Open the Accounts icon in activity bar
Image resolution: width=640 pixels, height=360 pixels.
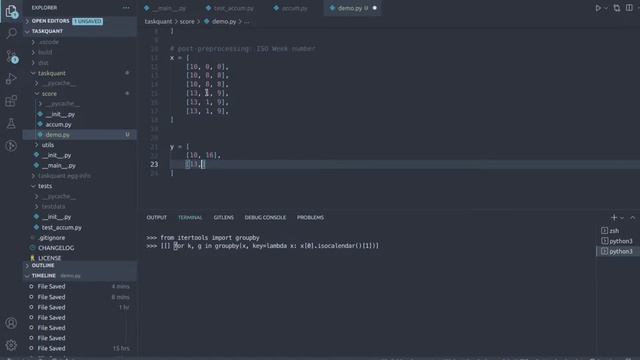coord(11,323)
